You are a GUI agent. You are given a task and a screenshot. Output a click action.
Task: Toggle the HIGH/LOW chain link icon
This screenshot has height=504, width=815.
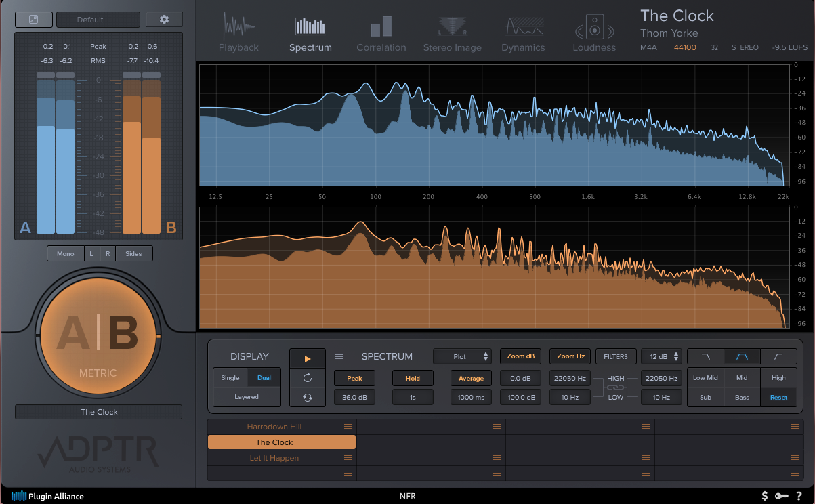pos(615,387)
